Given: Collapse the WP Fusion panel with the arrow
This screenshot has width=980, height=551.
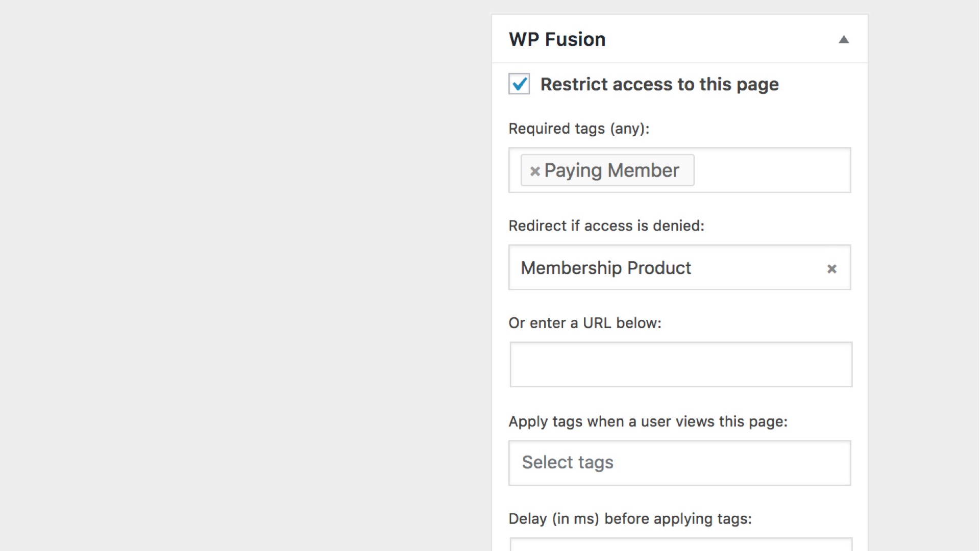Looking at the screenshot, I should click(x=843, y=40).
